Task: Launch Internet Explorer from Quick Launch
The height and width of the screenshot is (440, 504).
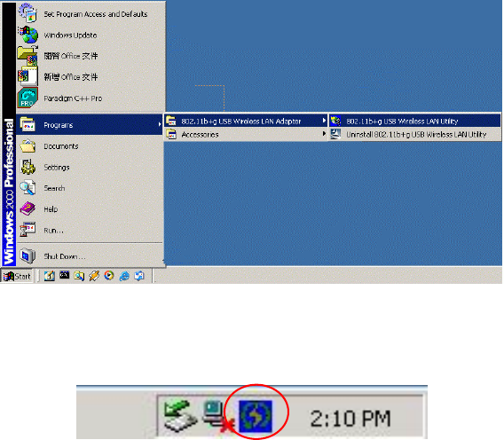Action: [124, 276]
